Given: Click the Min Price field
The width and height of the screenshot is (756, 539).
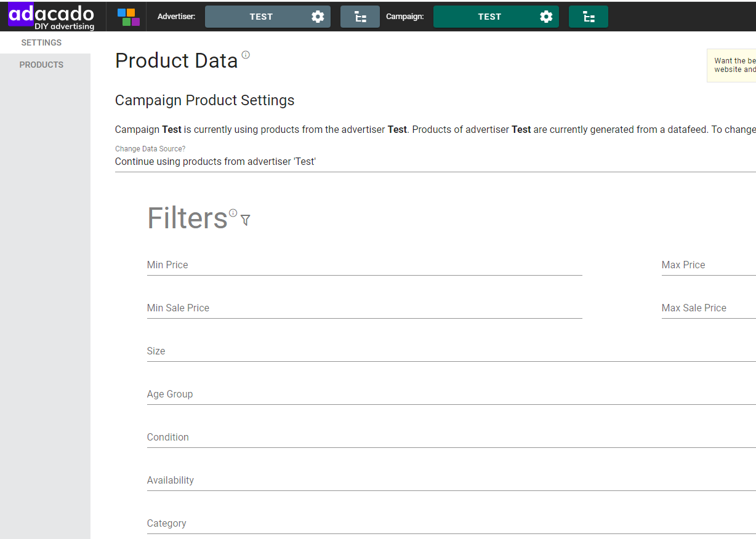Looking at the screenshot, I should 364,265.
